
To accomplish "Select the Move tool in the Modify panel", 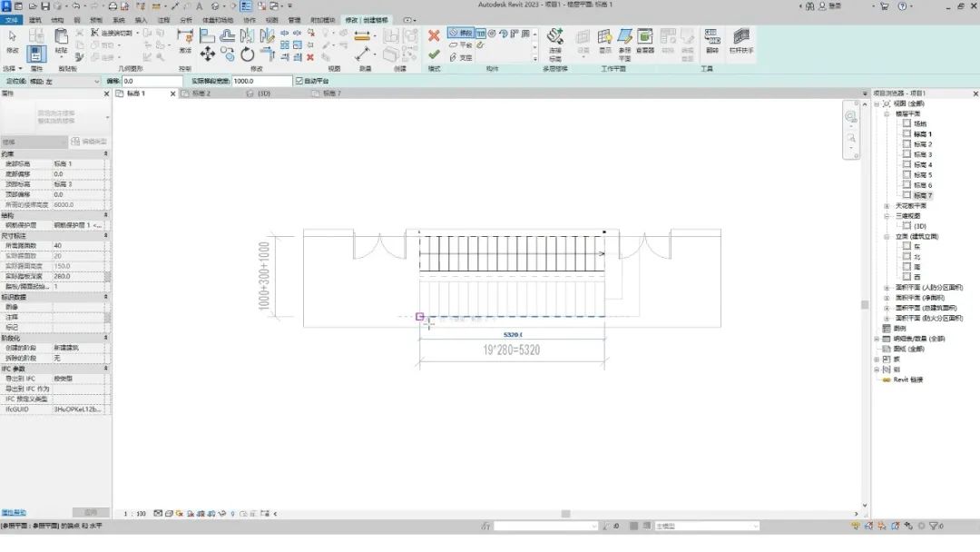I will point(208,54).
